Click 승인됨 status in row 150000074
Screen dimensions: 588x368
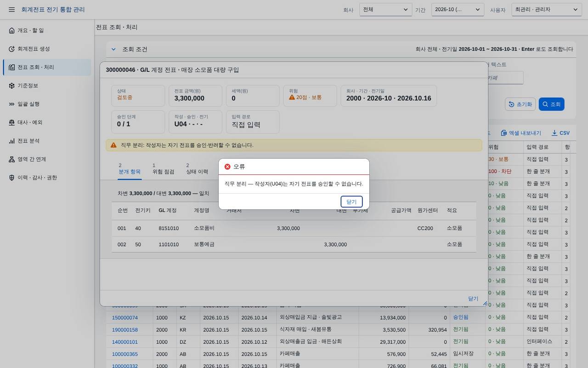[461, 317]
